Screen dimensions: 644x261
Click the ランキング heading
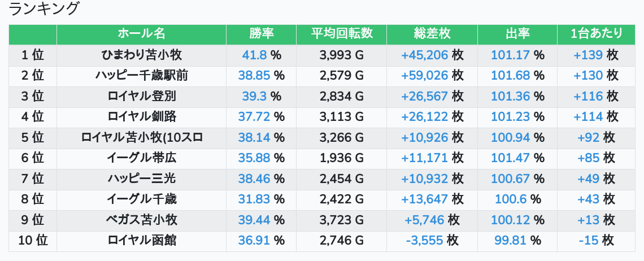(x=44, y=9)
